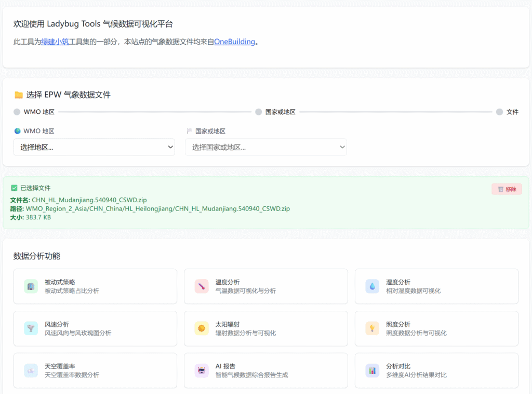Click the passive strategy (被动式策略) building icon
This screenshot has height=394, width=532.
pyautogui.click(x=31, y=286)
